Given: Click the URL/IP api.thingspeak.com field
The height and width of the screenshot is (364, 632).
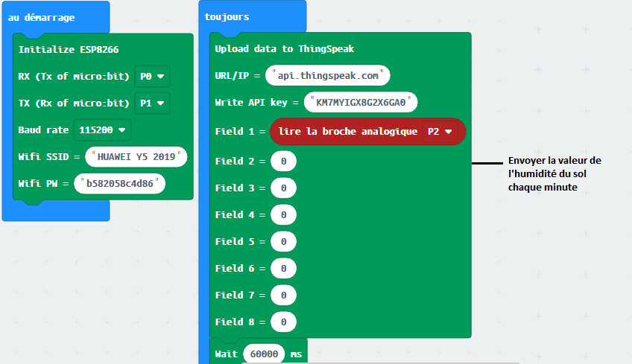Looking at the screenshot, I should pyautogui.click(x=328, y=75).
